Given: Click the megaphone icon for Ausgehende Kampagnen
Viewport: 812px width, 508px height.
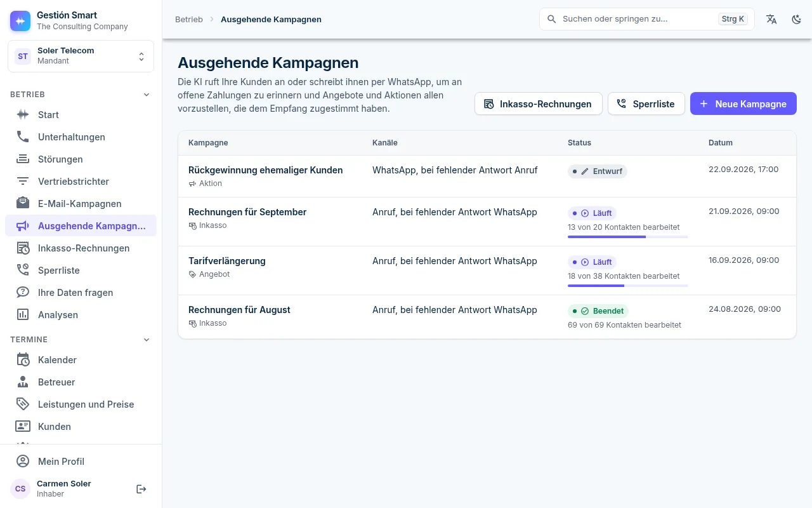Looking at the screenshot, I should tap(23, 226).
